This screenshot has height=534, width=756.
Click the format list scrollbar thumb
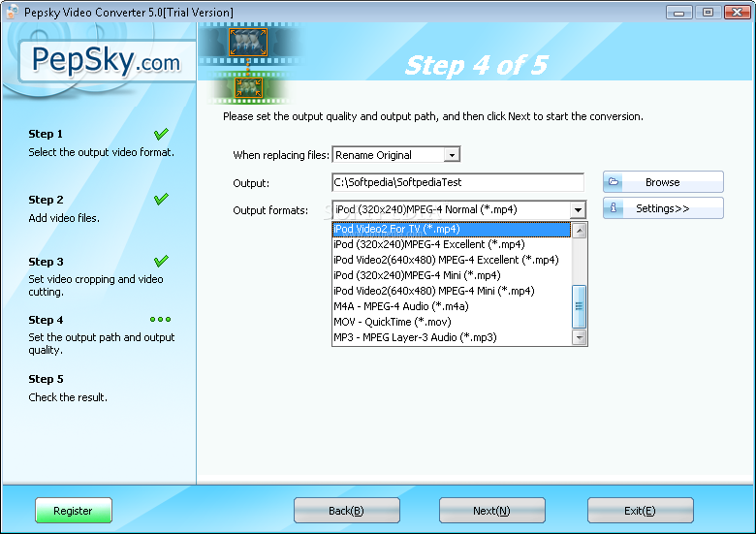tap(579, 306)
